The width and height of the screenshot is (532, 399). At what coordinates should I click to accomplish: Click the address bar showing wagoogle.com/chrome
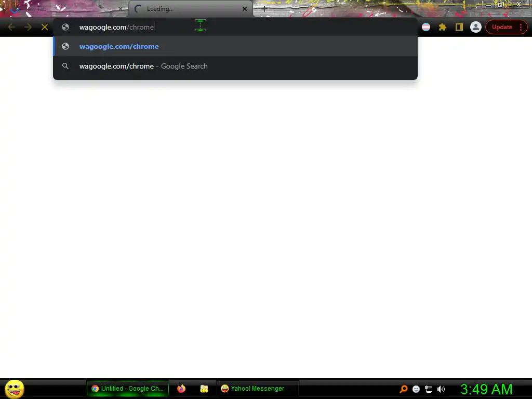click(x=235, y=27)
